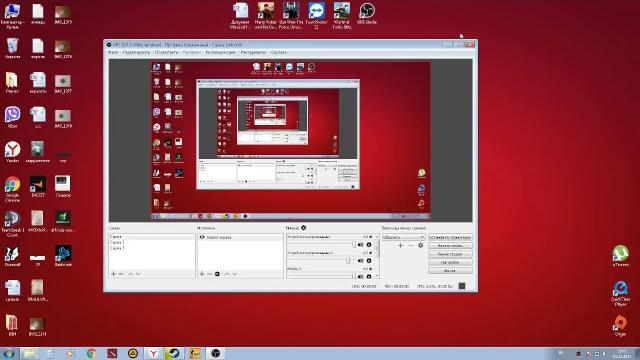Click the Start Streaming button
This screenshot has height=360, width=640.
(450, 237)
